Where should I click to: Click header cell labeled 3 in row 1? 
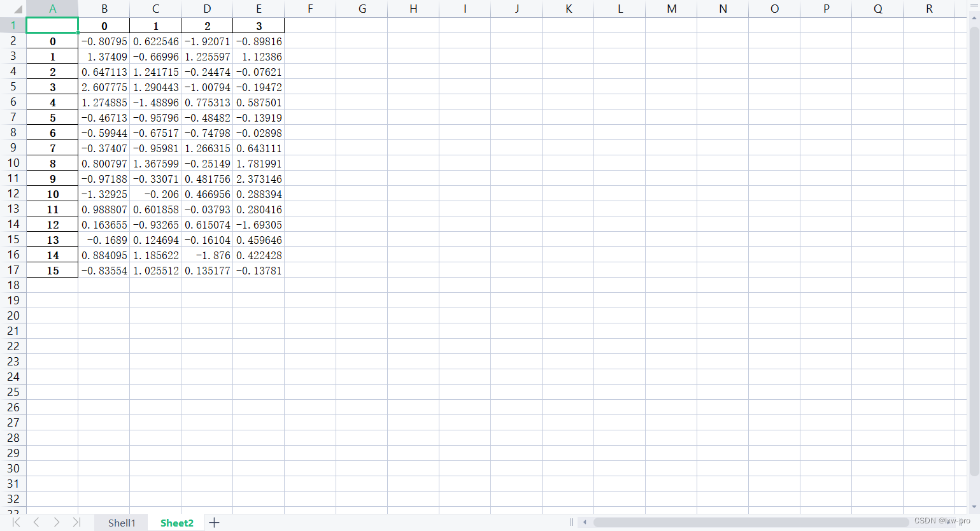point(259,25)
